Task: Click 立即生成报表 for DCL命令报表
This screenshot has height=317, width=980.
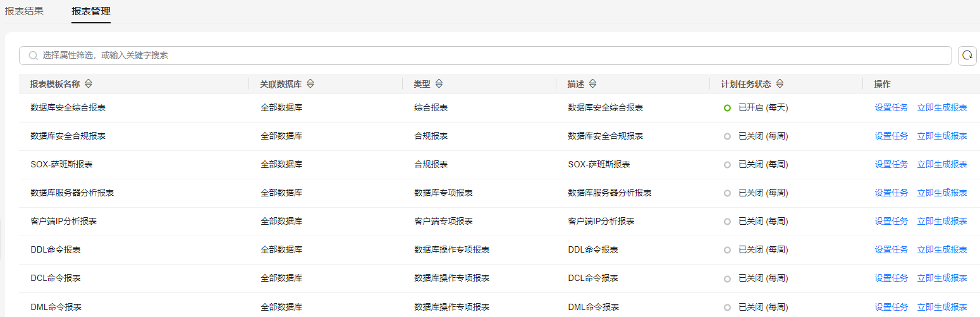Action: pyautogui.click(x=942, y=278)
